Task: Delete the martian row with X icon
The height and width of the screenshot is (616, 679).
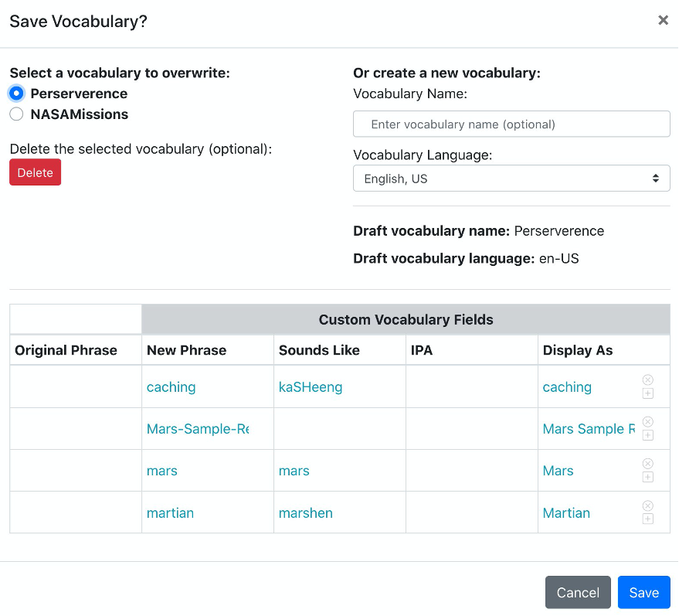Action: (647, 505)
